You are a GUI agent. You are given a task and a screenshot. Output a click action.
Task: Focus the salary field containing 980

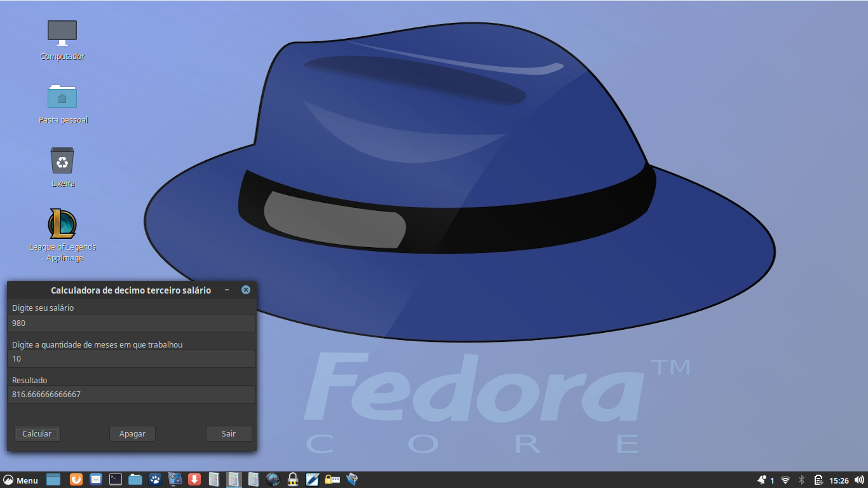132,323
